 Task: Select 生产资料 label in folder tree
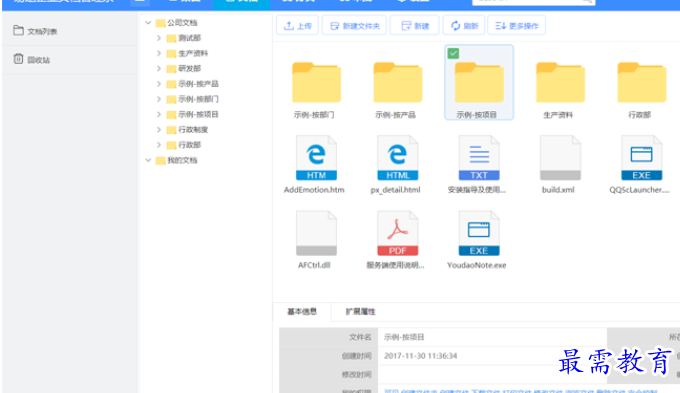click(193, 53)
